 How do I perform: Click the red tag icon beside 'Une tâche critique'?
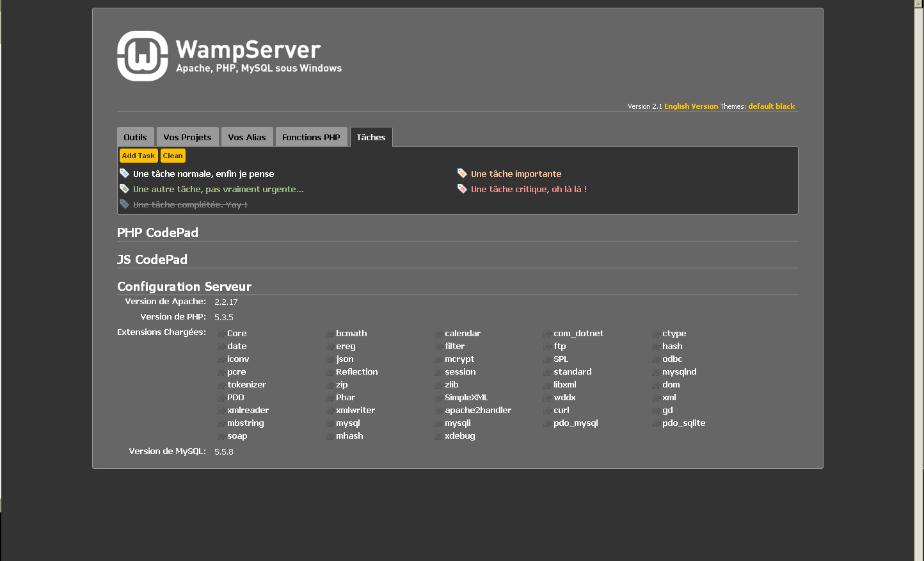[462, 189]
